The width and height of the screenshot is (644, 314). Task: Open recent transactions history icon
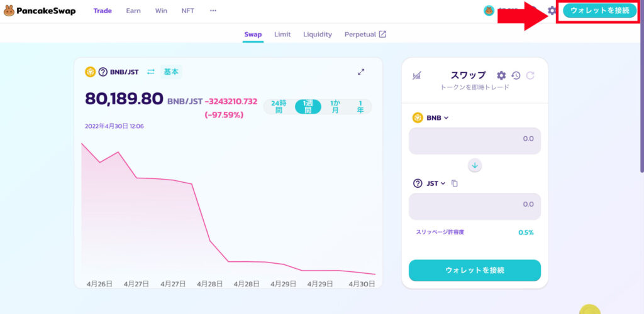point(516,75)
